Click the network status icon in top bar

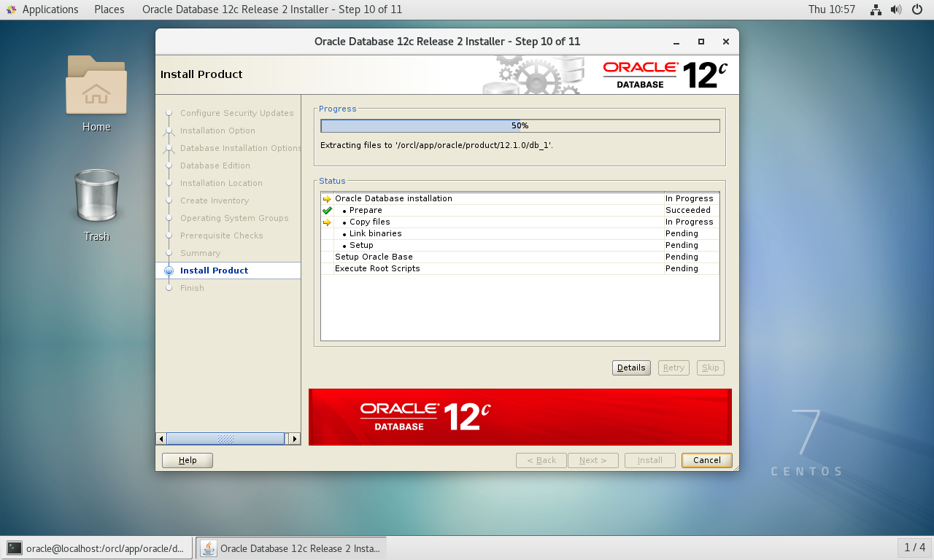[876, 9]
